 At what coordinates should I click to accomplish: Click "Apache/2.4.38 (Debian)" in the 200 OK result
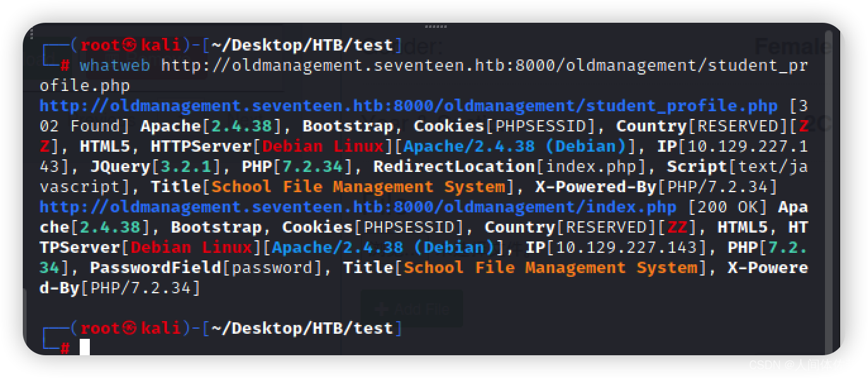click(383, 247)
